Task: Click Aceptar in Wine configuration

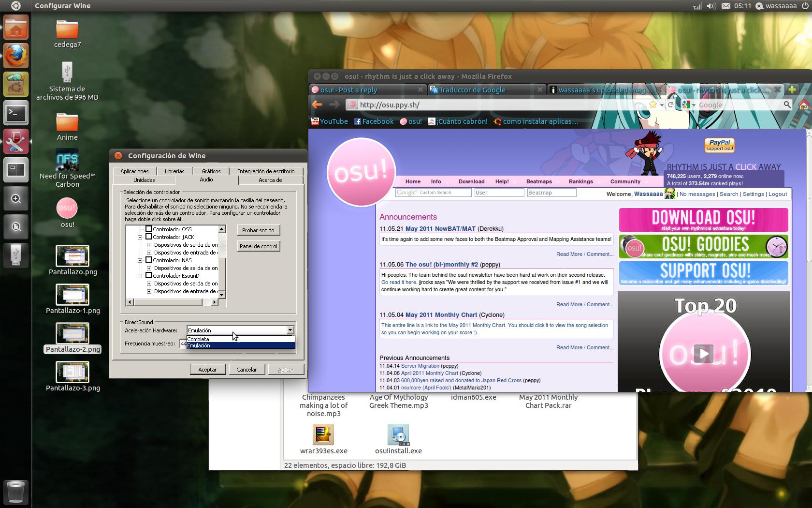Action: pyautogui.click(x=207, y=370)
